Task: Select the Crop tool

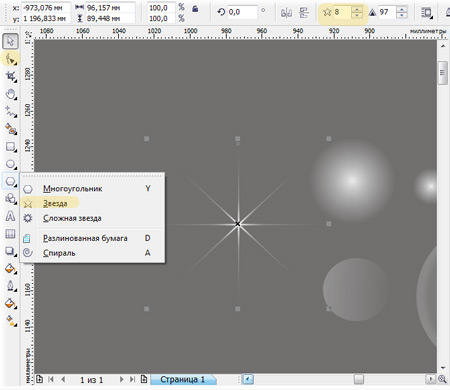Action: pos(11,77)
